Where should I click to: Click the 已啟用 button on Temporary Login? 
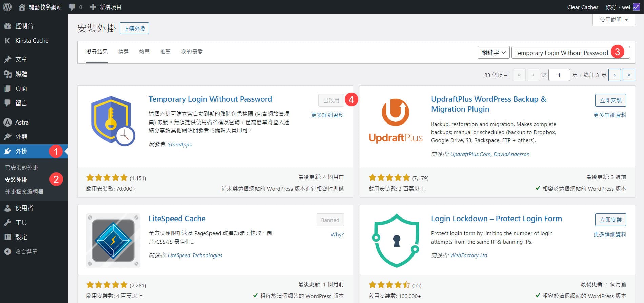(331, 100)
